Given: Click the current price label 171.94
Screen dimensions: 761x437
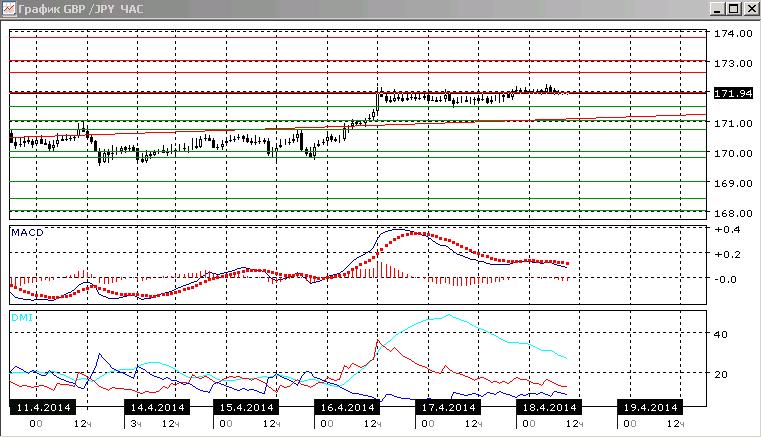Looking at the screenshot, I should click(x=733, y=93).
